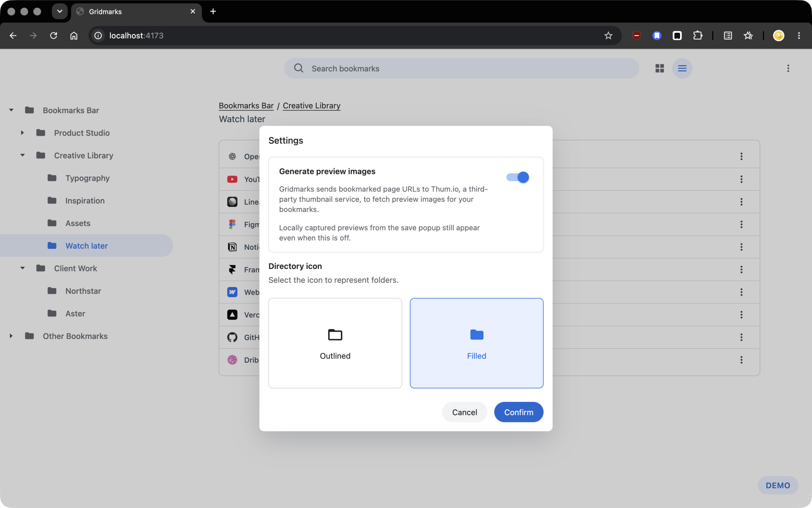Select the Outlined directory icon option
This screenshot has height=508, width=812.
pyautogui.click(x=335, y=343)
